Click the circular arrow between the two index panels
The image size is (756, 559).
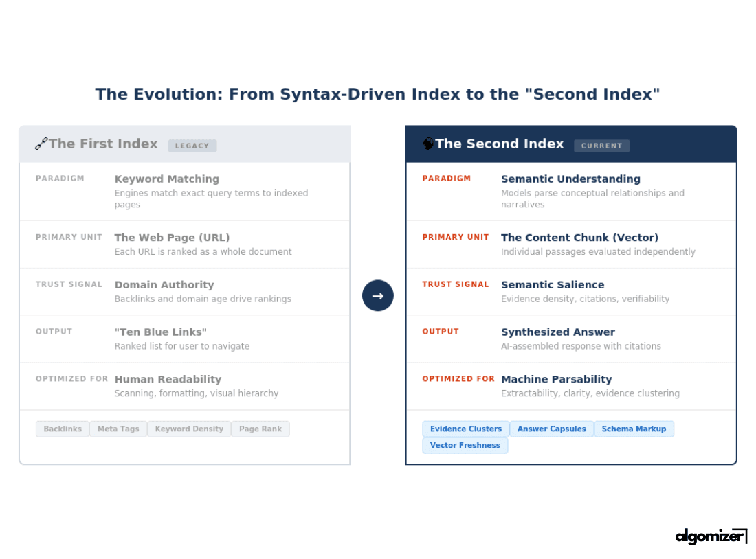click(377, 295)
